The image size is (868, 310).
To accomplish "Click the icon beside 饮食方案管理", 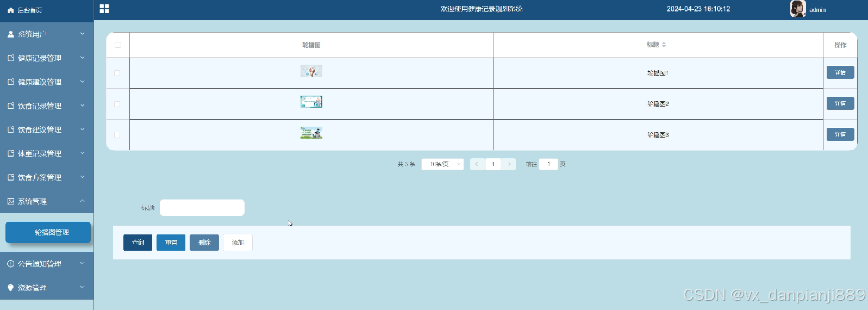I will (11, 177).
